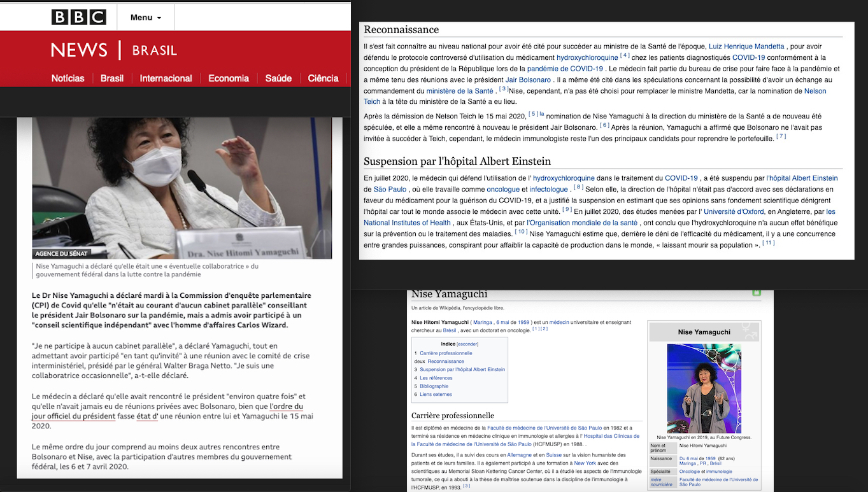Click the NEWS Brasil header title

coord(114,50)
